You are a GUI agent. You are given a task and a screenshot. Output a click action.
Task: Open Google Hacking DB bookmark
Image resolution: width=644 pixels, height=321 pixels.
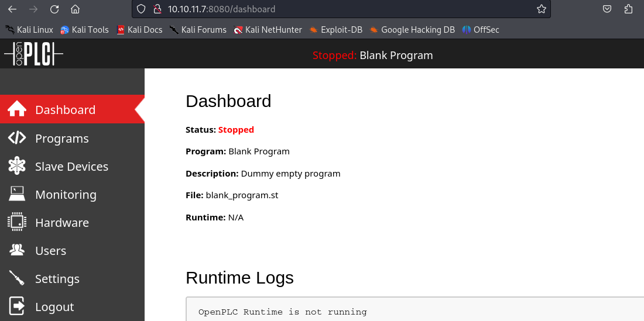412,29
